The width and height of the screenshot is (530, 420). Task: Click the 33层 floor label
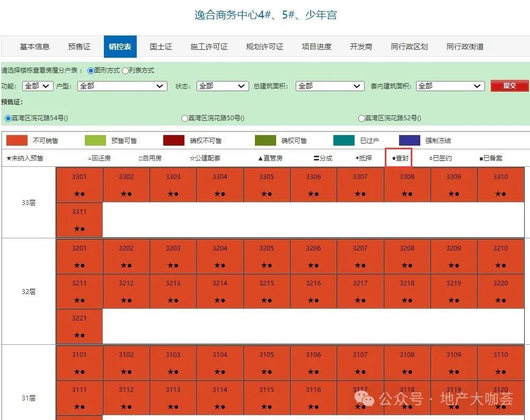(29, 203)
